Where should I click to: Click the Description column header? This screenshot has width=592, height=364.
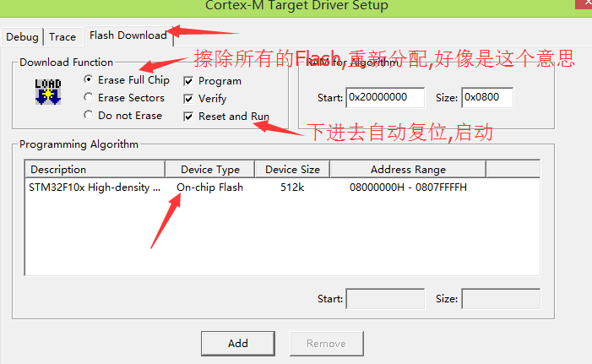95,169
